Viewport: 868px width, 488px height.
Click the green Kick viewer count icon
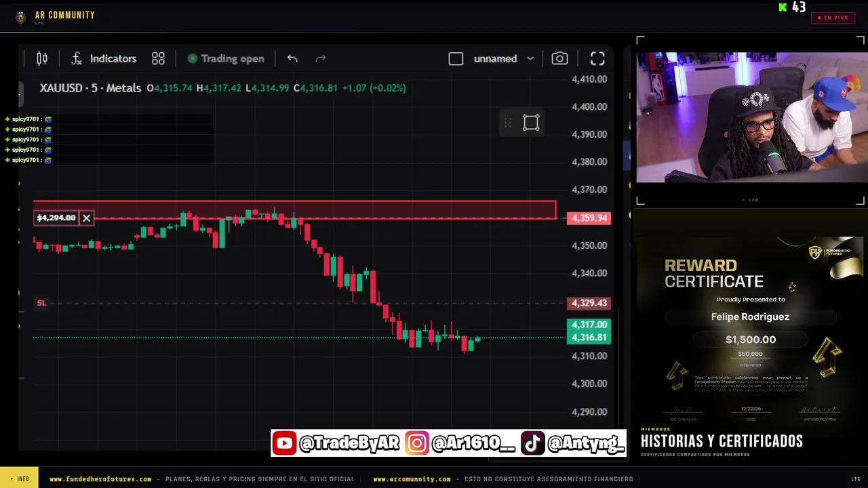point(783,7)
